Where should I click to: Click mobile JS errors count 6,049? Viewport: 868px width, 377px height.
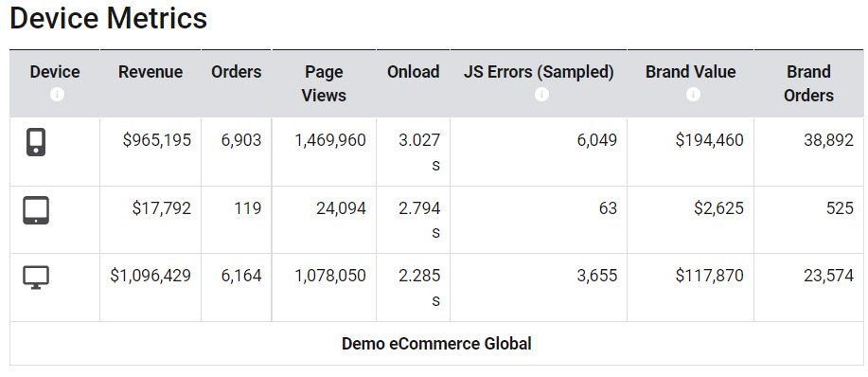point(596,140)
